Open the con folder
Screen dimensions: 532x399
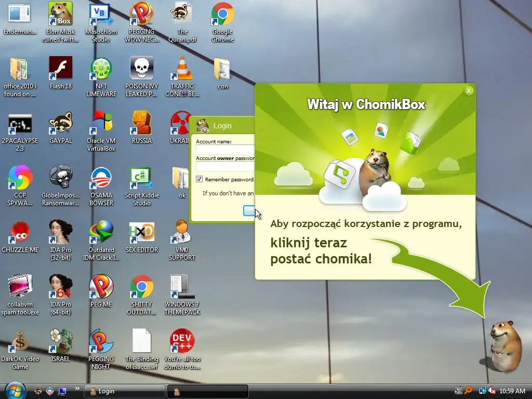[222, 73]
